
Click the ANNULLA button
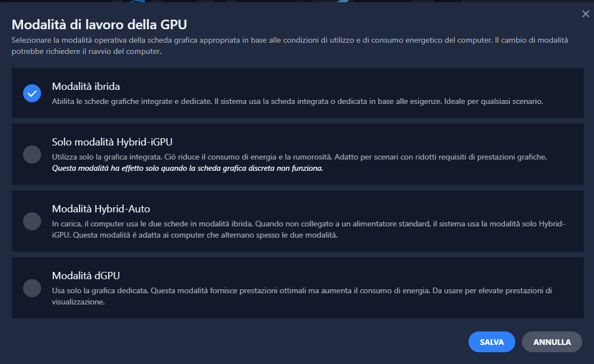[x=552, y=342]
